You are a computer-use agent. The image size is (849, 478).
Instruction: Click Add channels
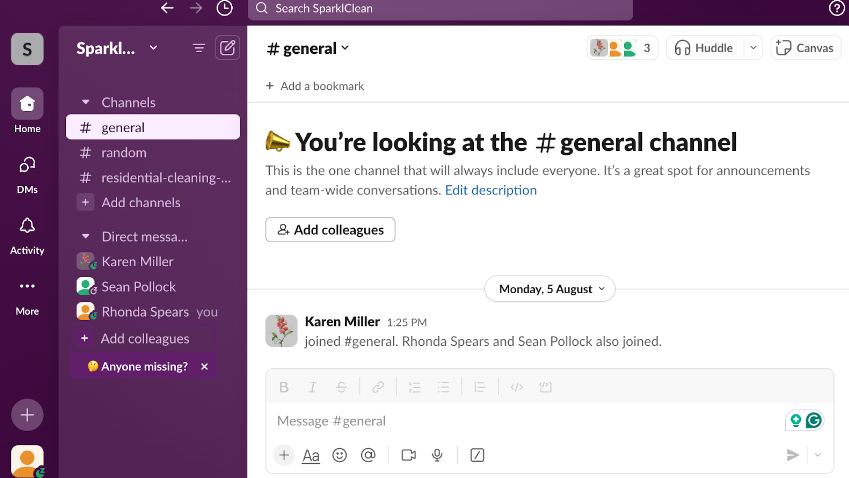[153, 202]
